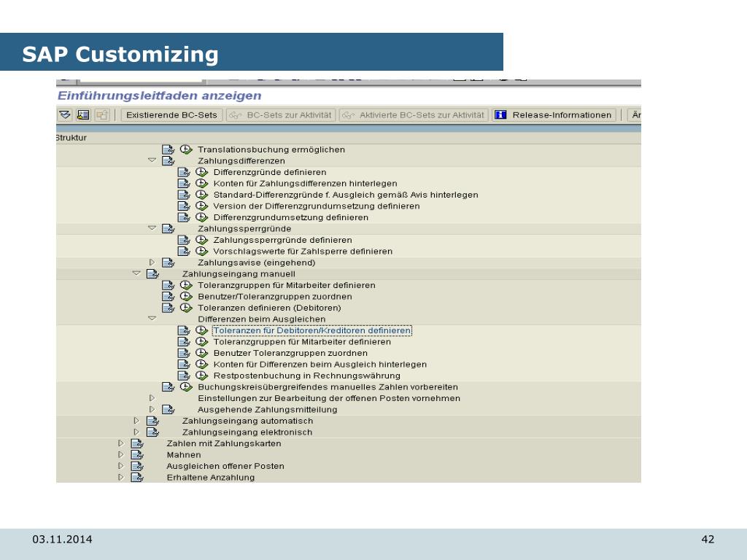The image size is (747, 560).
Task: Click the second toolbar icon beside expand arrow
Action: [x=83, y=114]
